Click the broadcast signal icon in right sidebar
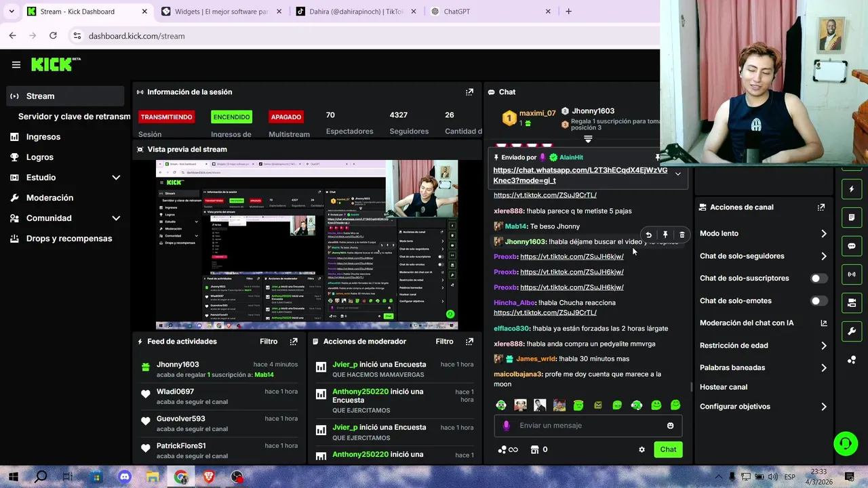868x488 pixels. tap(852, 274)
